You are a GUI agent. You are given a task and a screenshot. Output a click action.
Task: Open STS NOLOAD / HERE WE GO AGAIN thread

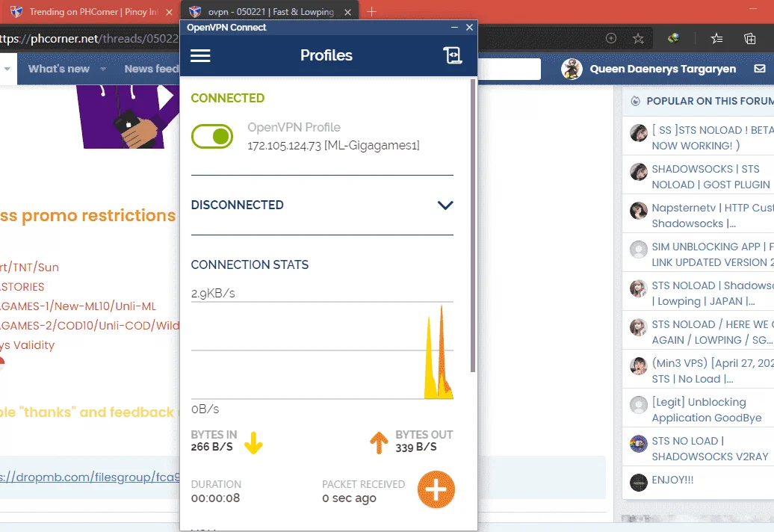click(713, 332)
